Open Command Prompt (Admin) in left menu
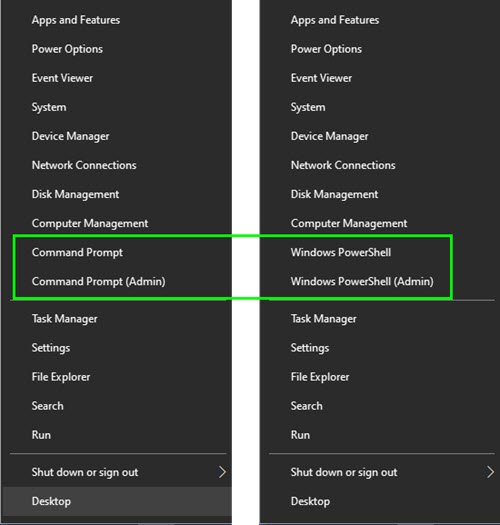Viewport: 500px width, 525px height. (98, 282)
